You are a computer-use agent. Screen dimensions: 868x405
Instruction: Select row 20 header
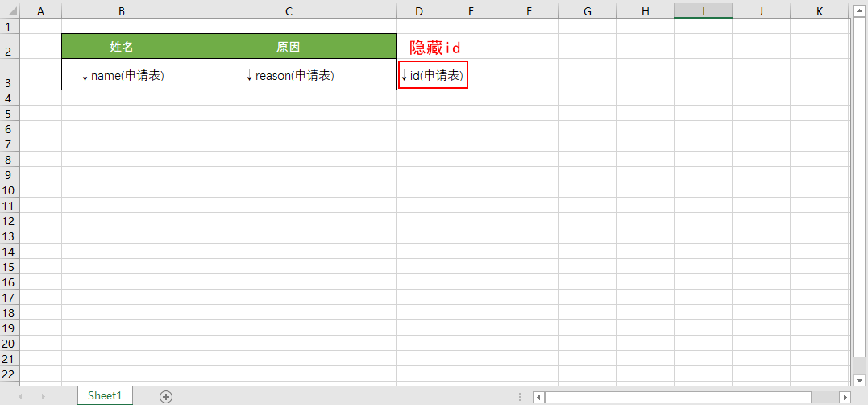tap(10, 343)
